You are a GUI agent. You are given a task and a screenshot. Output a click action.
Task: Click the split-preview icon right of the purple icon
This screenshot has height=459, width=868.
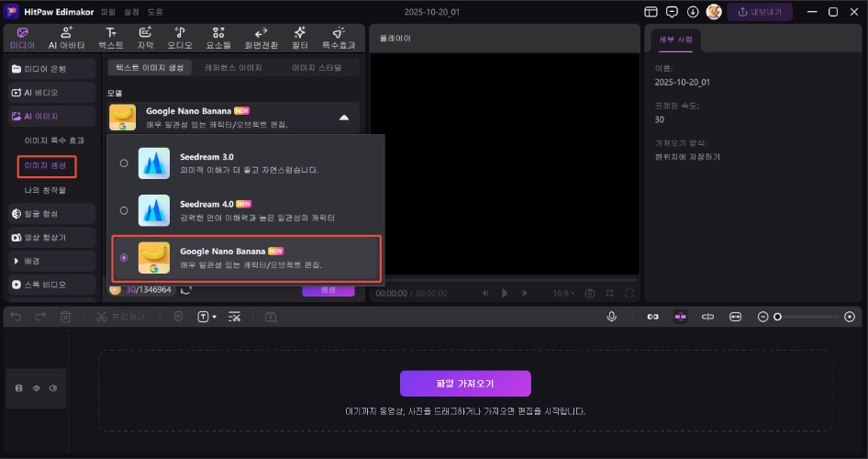coord(707,317)
